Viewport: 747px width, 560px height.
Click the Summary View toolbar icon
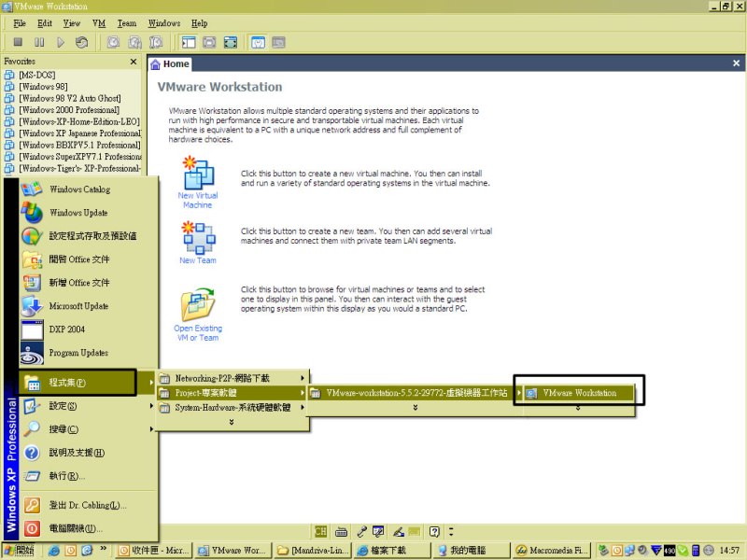click(258, 42)
